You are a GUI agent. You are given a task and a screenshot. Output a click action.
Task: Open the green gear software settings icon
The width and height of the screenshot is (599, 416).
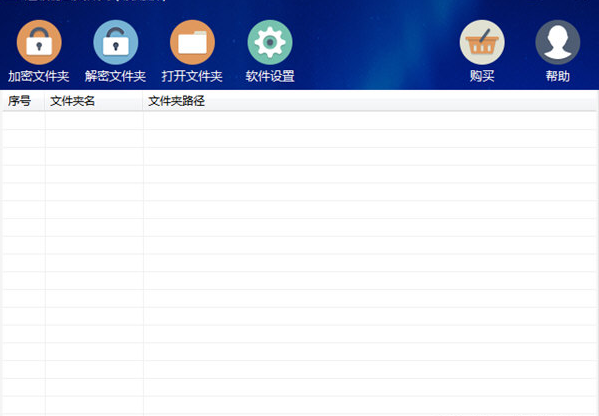tap(270, 42)
